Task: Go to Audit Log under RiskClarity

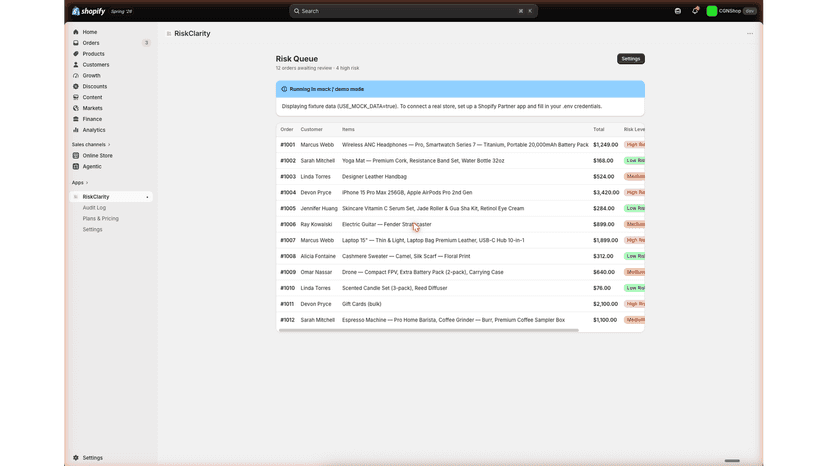Action: [94, 208]
